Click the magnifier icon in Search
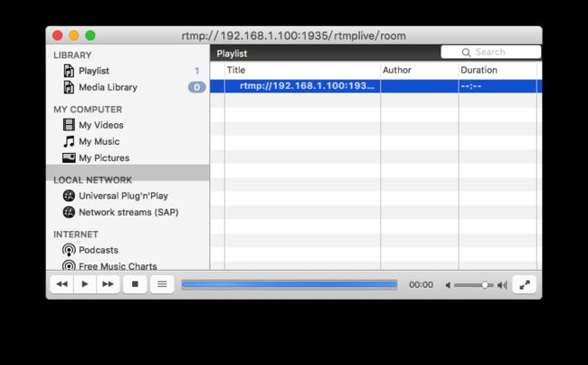Screen dimensions: 588x365 [x=466, y=53]
